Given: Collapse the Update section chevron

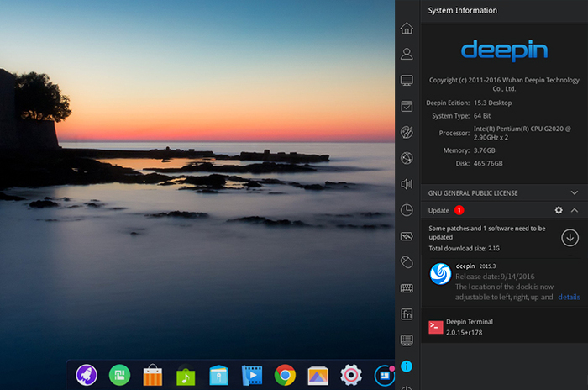Looking at the screenshot, I should pos(575,210).
